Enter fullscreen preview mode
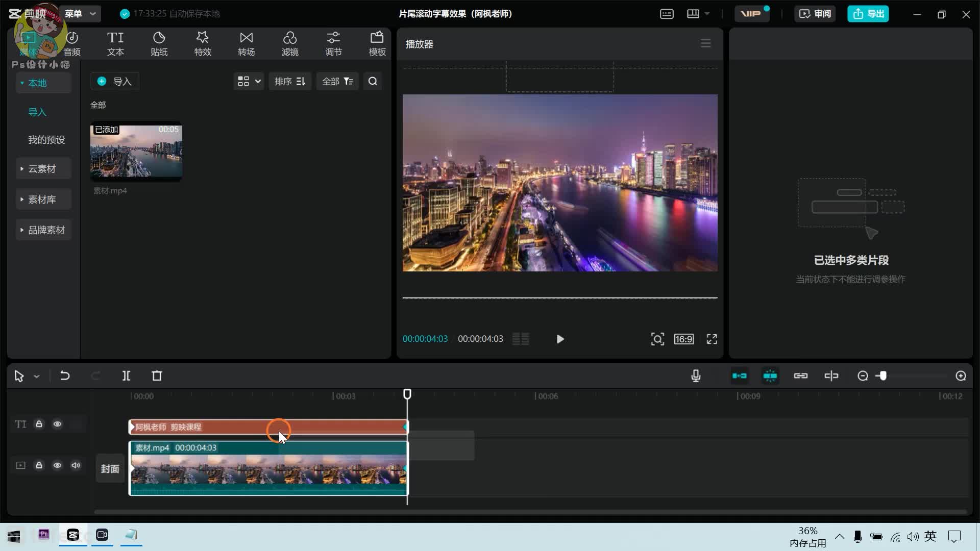980x551 pixels. click(712, 339)
